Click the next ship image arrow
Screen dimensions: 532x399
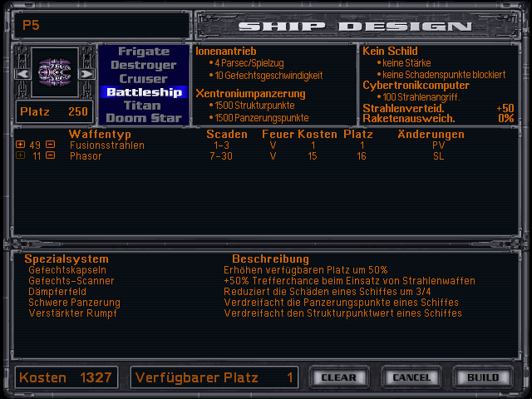[86, 74]
